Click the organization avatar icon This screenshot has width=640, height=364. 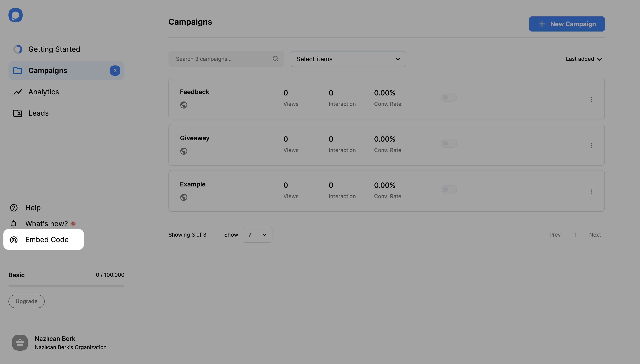(x=20, y=342)
